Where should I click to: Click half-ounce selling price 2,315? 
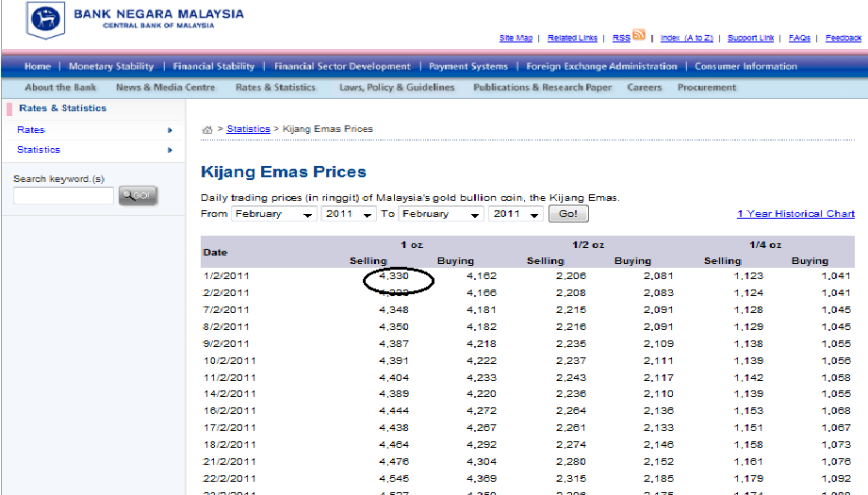click(571, 479)
